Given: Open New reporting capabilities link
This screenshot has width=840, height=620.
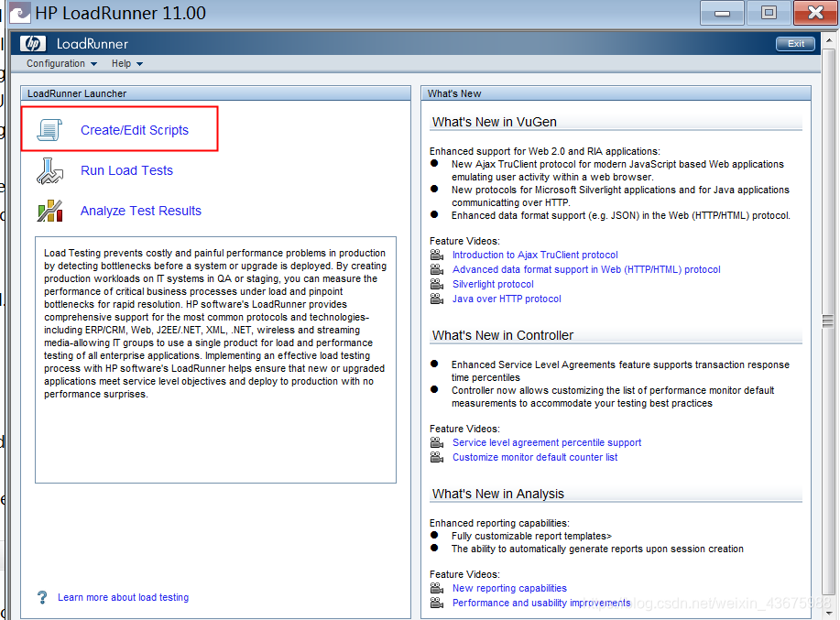Looking at the screenshot, I should (509, 589).
